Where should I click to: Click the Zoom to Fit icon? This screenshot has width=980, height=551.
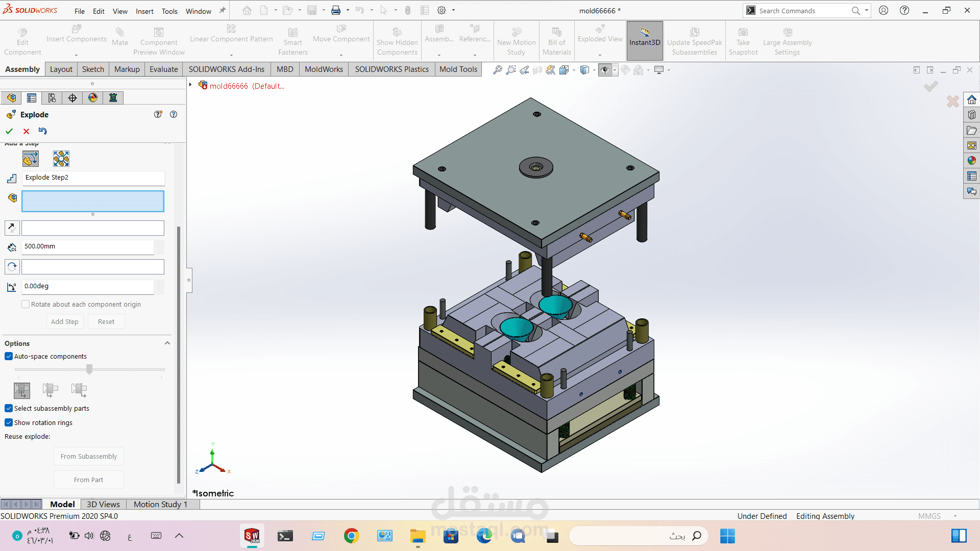(x=497, y=70)
